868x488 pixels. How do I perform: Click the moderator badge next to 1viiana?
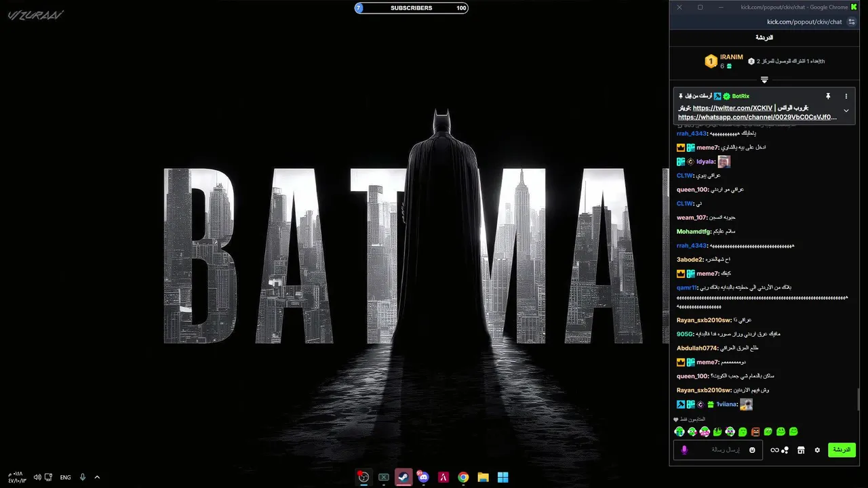coord(681,405)
